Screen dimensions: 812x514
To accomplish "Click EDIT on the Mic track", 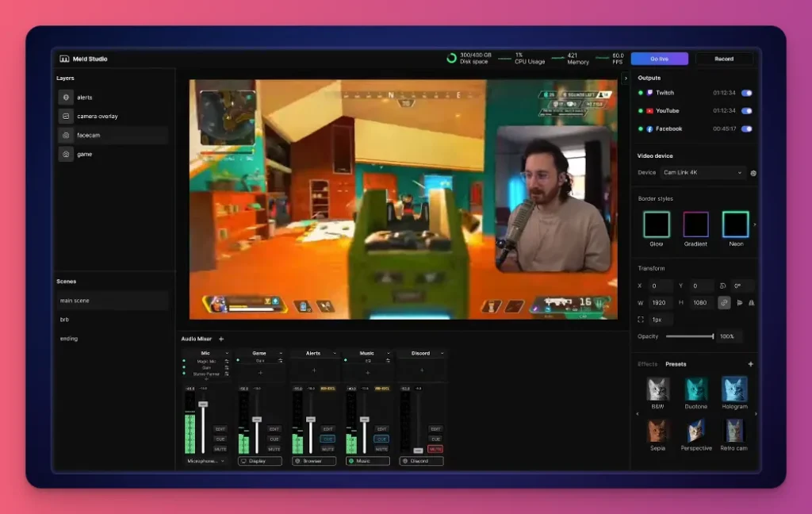I will coord(220,429).
